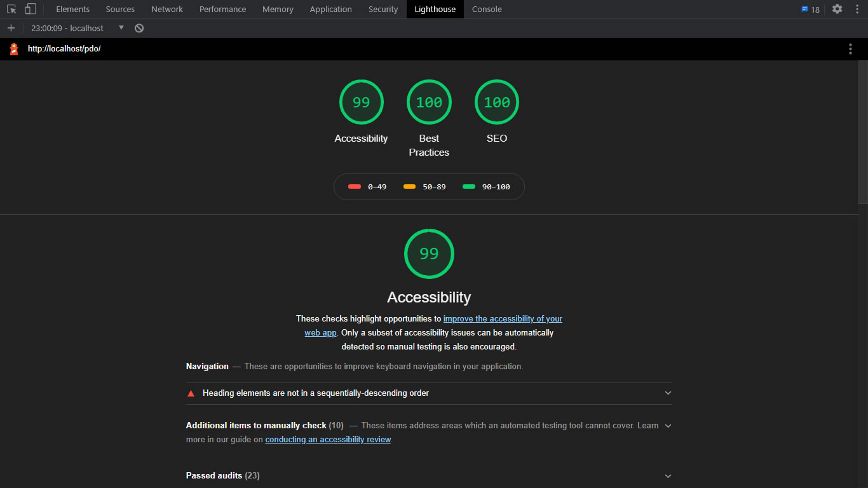Viewport: 868px width, 488px height.
Task: Toggle the device toolbar icon
Action: [x=31, y=9]
